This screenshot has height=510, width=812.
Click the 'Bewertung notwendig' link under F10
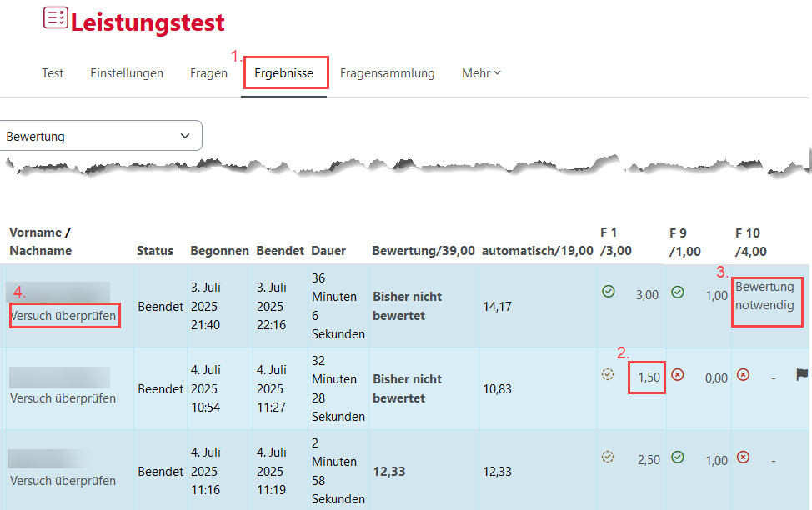(766, 295)
